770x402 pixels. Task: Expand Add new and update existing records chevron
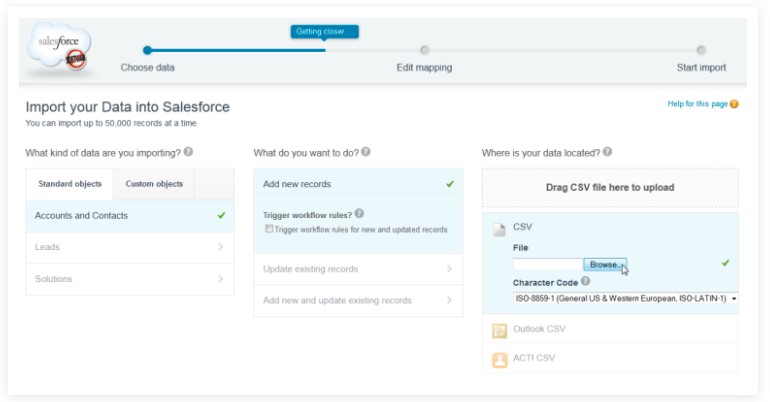coord(449,300)
